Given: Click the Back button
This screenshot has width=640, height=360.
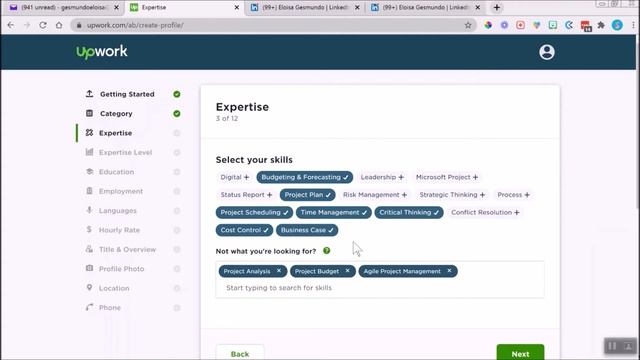Looking at the screenshot, I should tap(240, 353).
